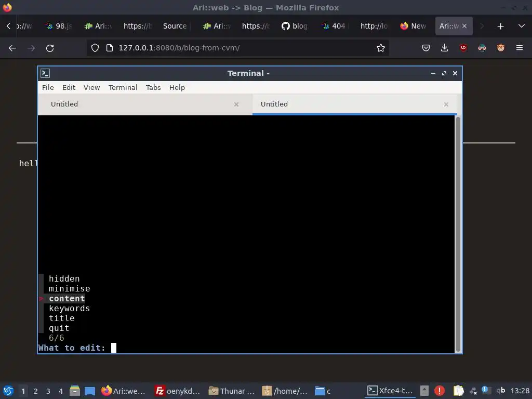The image size is (532, 399).
Task: Close the first Untitled terminal tab
Action: point(236,104)
